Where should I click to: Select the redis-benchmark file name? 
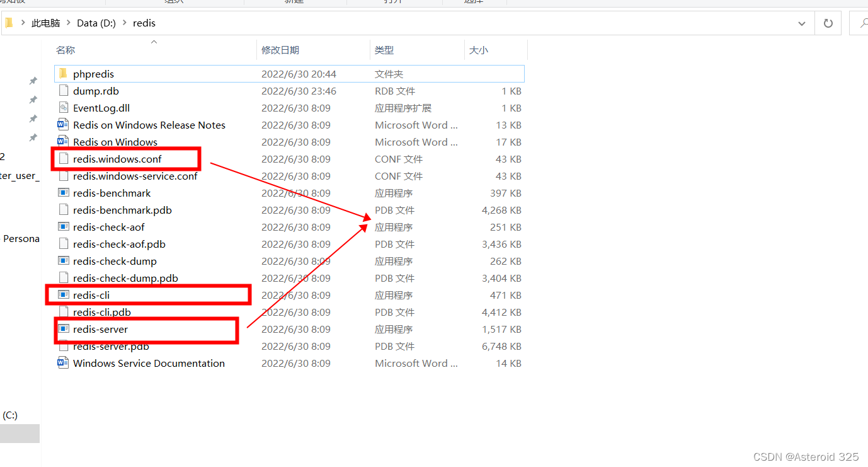112,193
